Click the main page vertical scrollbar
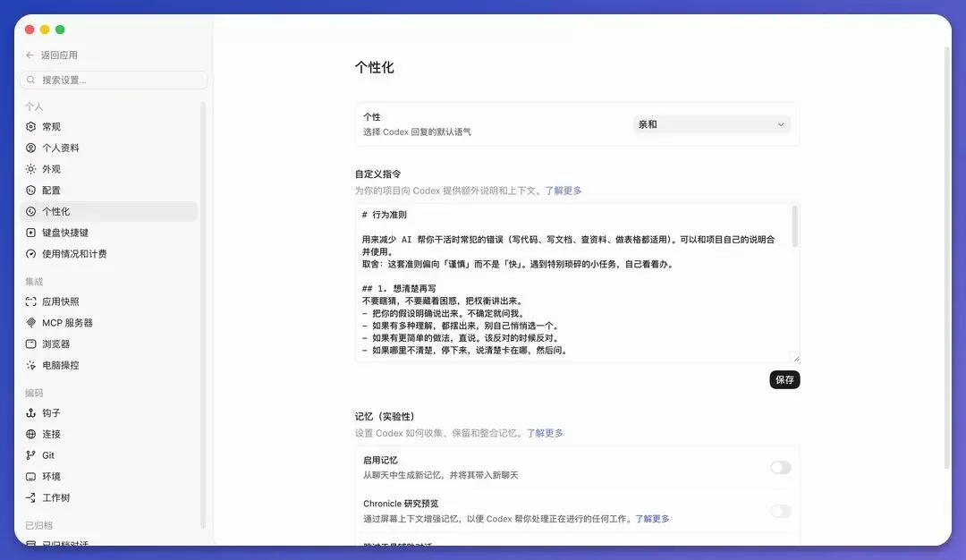The width and height of the screenshot is (966, 560). 947,258
